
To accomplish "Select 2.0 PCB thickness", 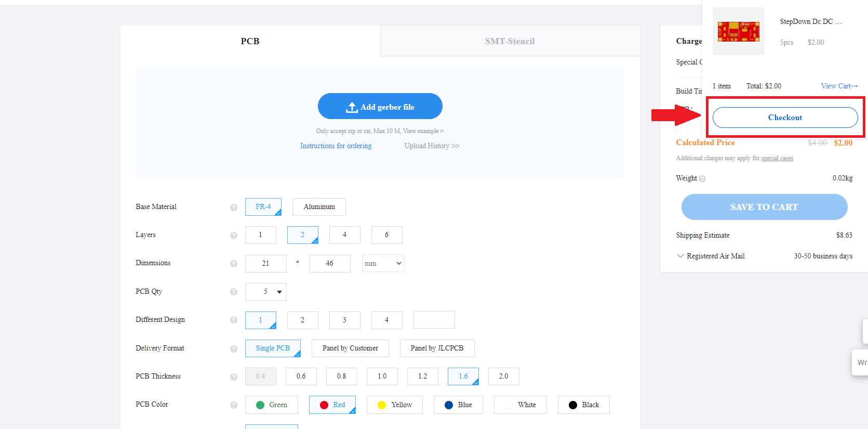I will [x=504, y=376].
